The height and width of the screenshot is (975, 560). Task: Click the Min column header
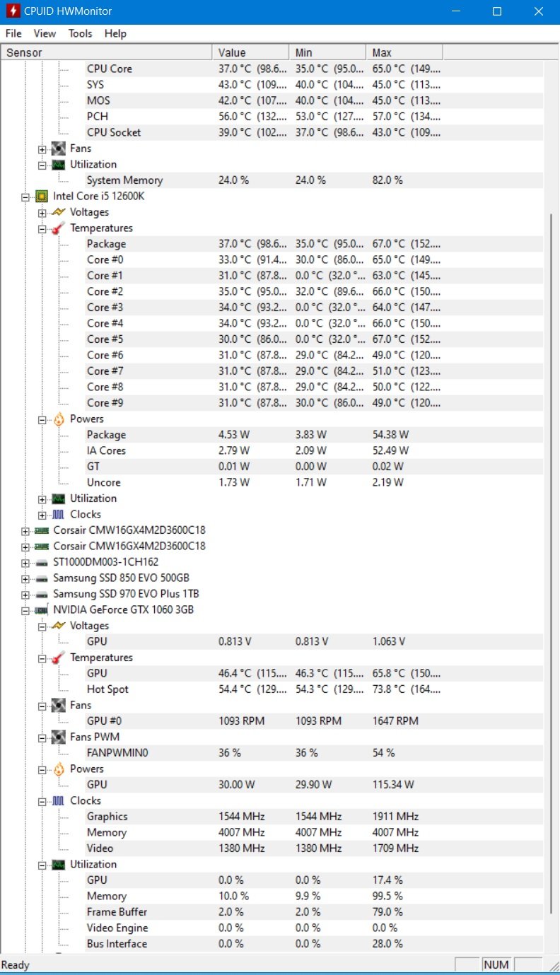pos(327,52)
